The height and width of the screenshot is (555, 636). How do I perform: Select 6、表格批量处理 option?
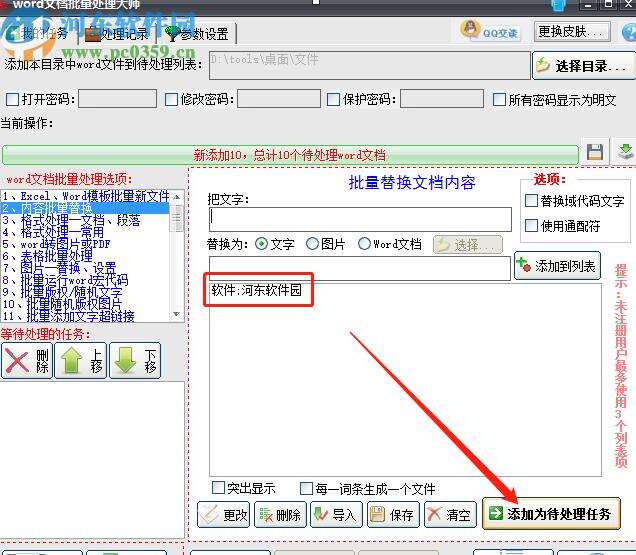point(86,256)
